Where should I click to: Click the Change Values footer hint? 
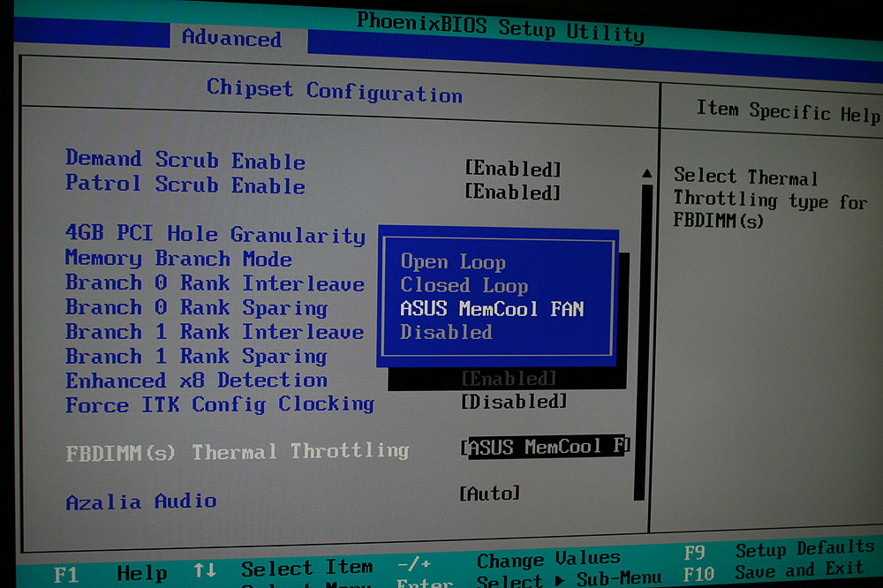tap(548, 559)
